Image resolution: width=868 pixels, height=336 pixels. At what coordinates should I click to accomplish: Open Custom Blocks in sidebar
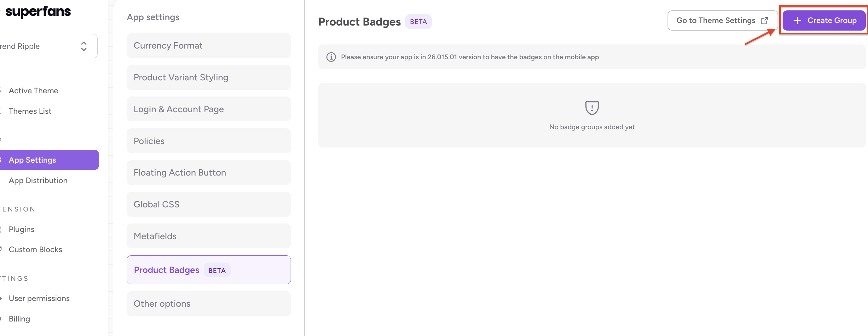(35, 249)
